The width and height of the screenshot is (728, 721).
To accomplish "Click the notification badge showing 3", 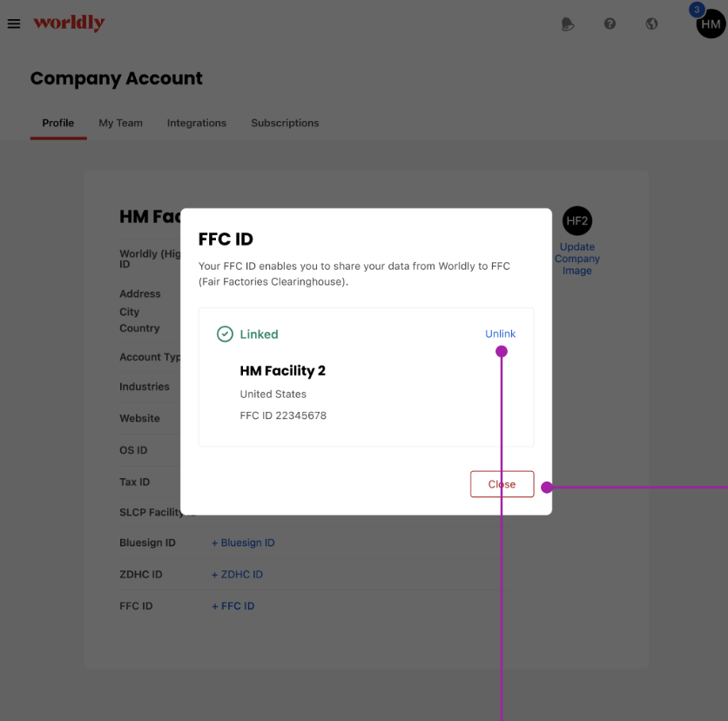I will click(x=696, y=9).
